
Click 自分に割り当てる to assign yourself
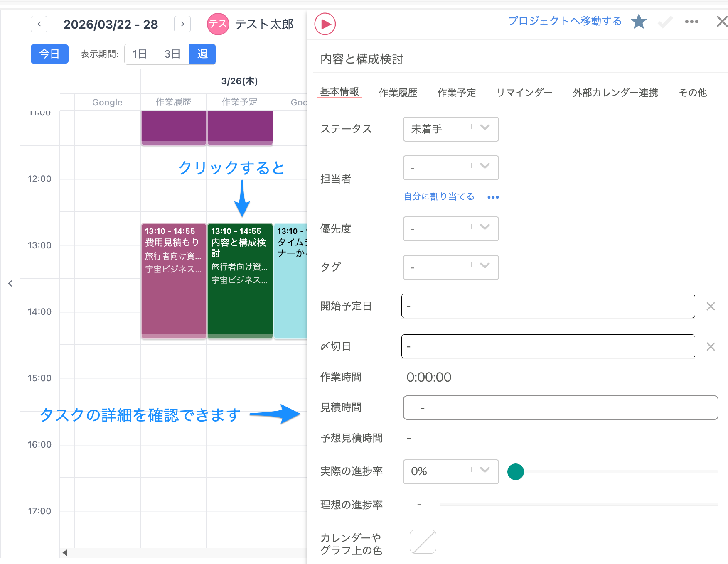438,196
